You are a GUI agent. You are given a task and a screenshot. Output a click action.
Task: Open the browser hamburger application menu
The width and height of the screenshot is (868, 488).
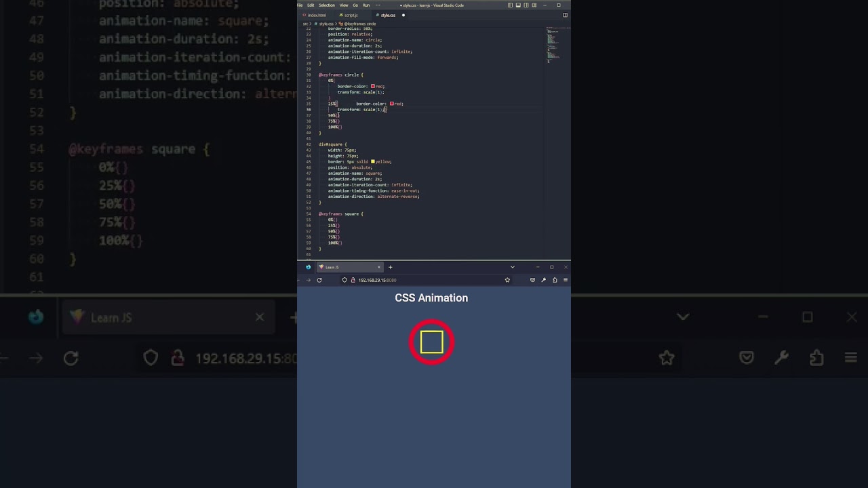[566, 280]
